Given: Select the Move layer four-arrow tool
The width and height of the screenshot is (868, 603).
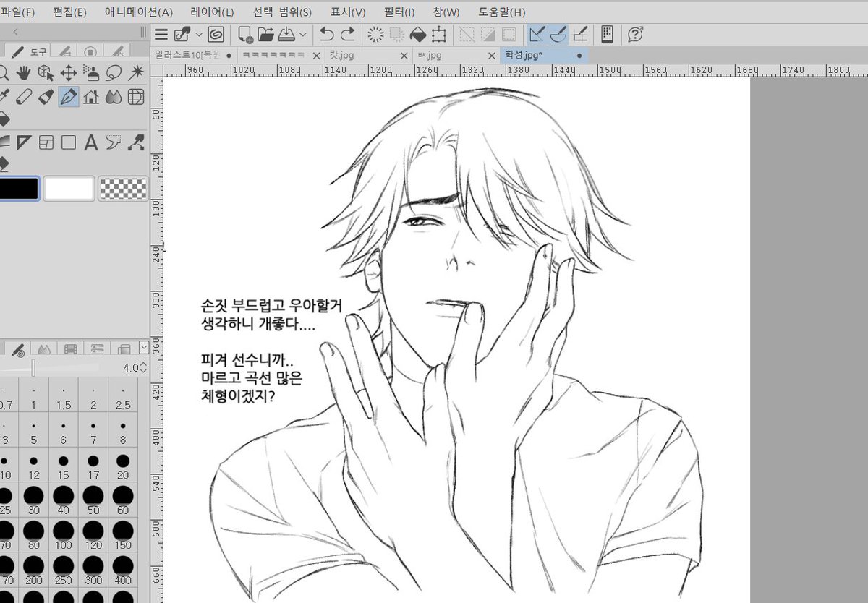Looking at the screenshot, I should (x=69, y=72).
